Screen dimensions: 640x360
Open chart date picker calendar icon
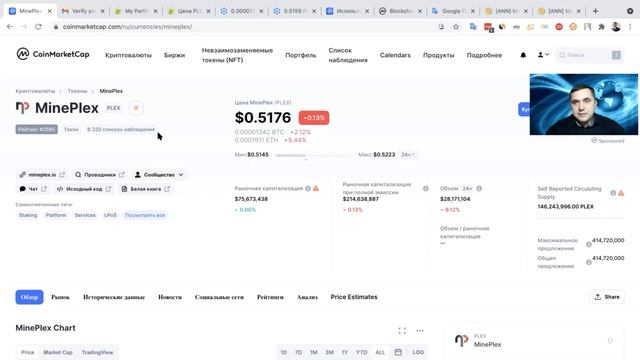pos(398,352)
